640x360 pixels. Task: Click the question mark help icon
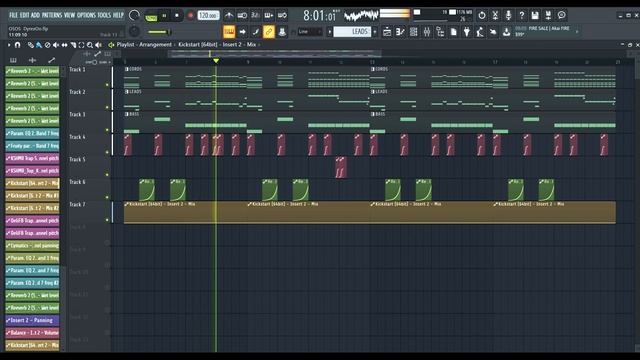coord(522,16)
